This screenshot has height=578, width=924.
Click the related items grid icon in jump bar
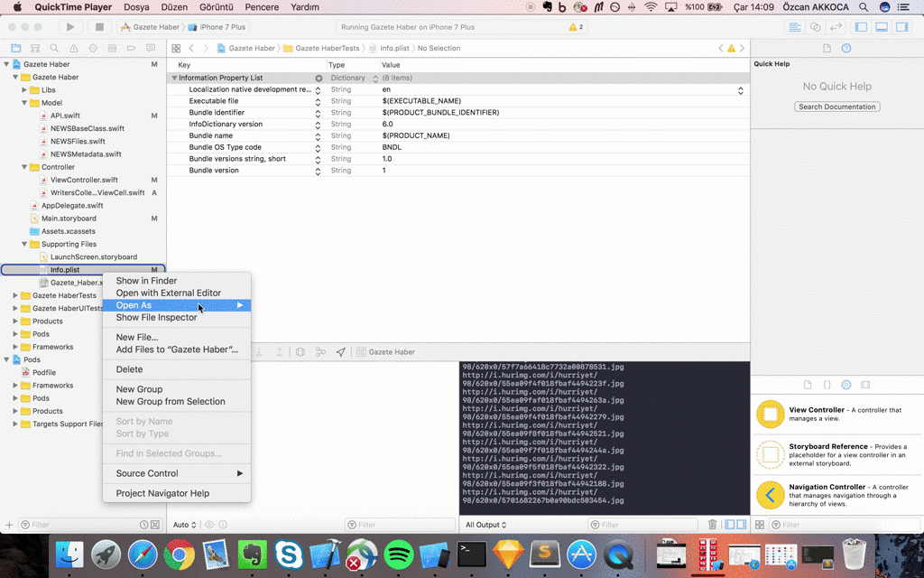point(176,49)
